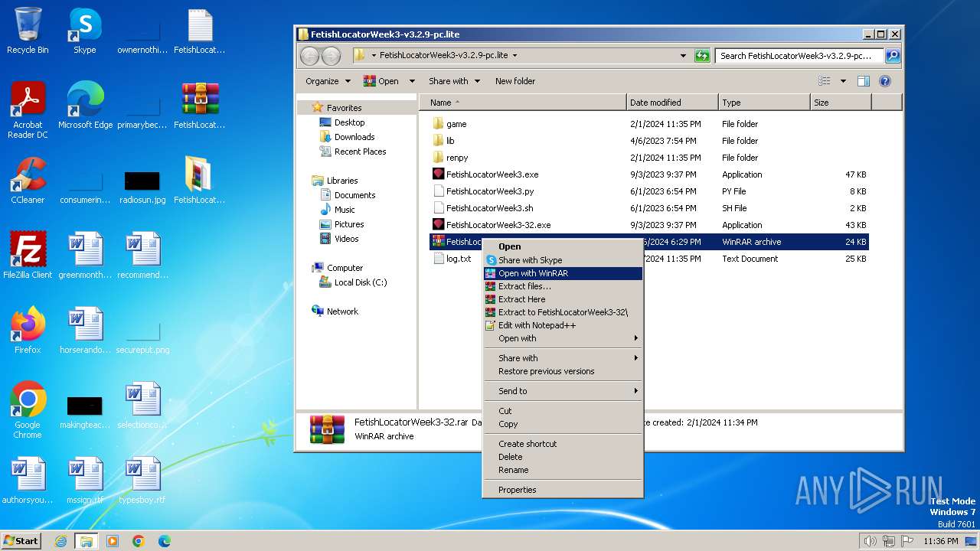Choose Extract to FetishLocatorWeek3-32\
The image size is (980, 551).
pos(563,312)
